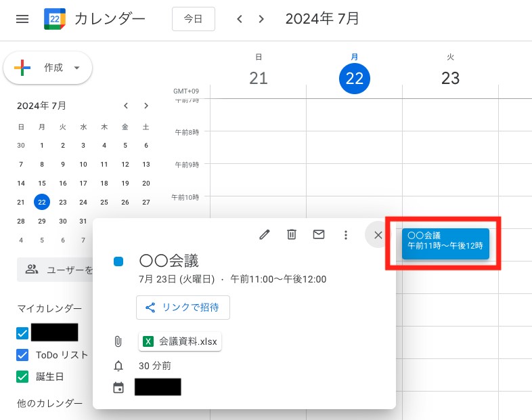Toggle the ToDo リスト checkbox
532x420 pixels.
click(x=22, y=355)
